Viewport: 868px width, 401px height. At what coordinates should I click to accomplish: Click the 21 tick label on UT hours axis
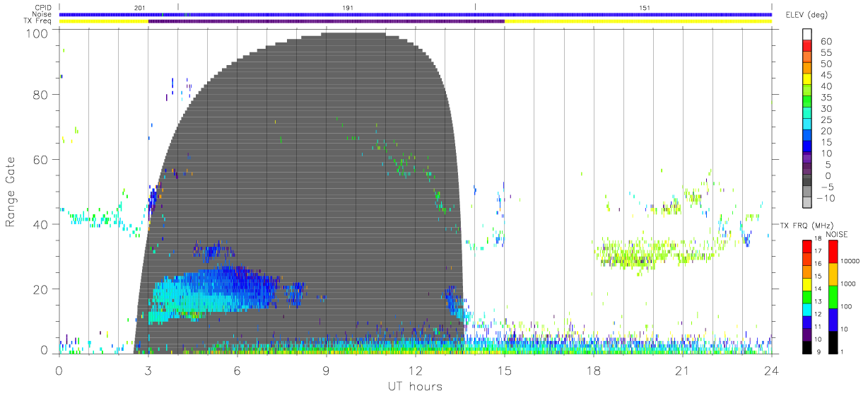[682, 370]
